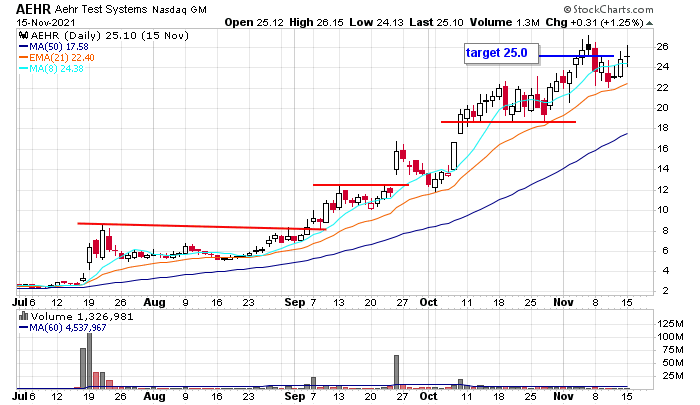Click the 22 price axis label

(662, 87)
